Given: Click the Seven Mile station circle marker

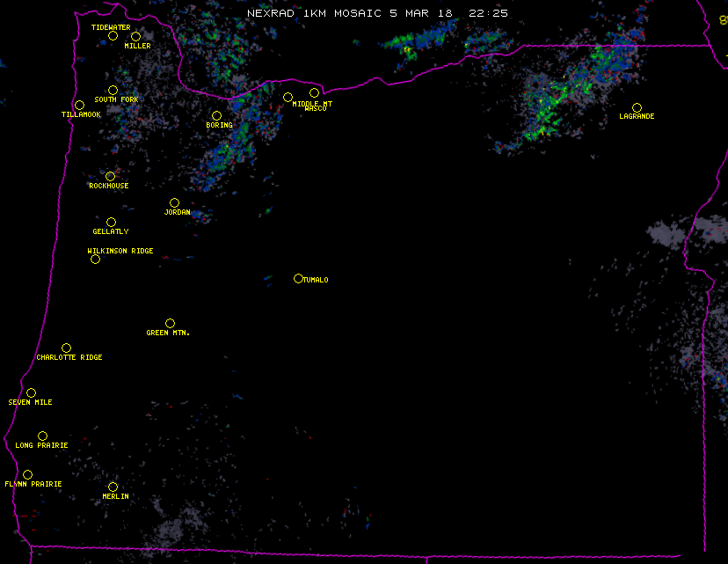Looking at the screenshot, I should pos(31,393).
